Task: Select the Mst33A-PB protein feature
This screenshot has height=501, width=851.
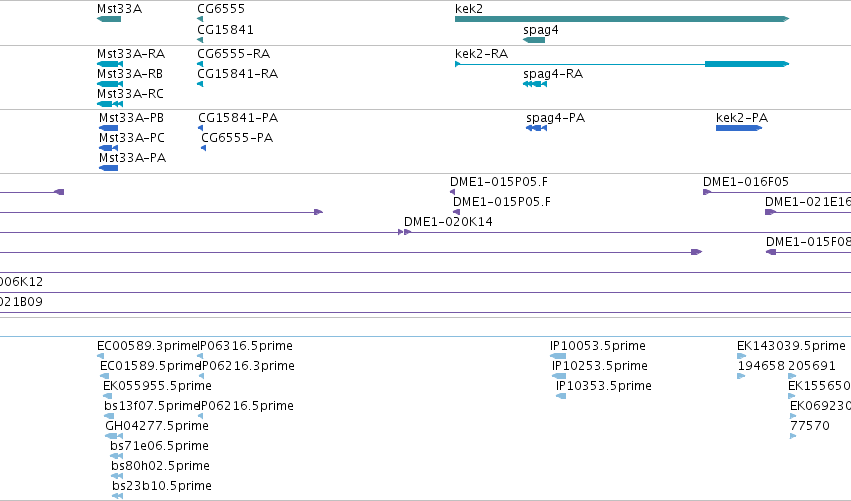Action: coord(109,128)
